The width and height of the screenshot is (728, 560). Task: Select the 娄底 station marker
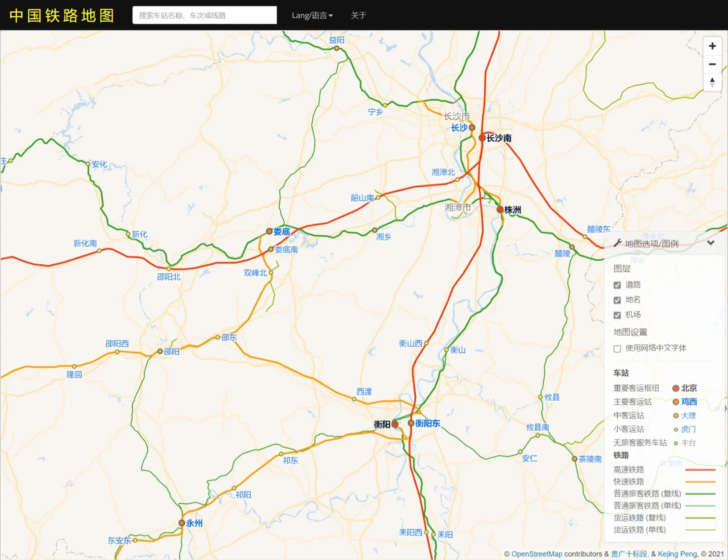point(269,231)
